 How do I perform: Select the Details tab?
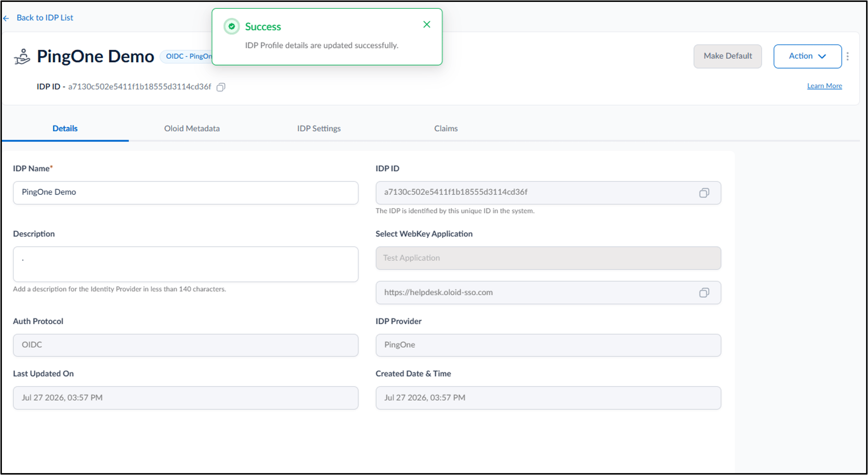click(65, 128)
